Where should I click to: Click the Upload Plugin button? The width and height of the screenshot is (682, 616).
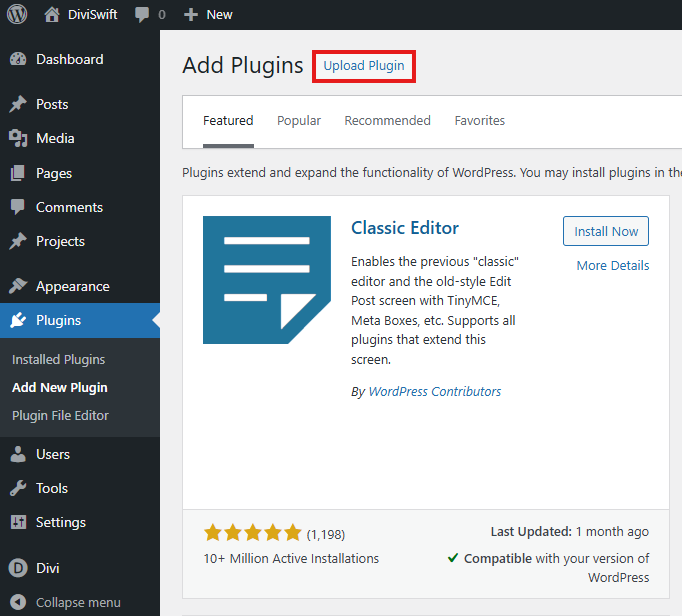pos(364,66)
